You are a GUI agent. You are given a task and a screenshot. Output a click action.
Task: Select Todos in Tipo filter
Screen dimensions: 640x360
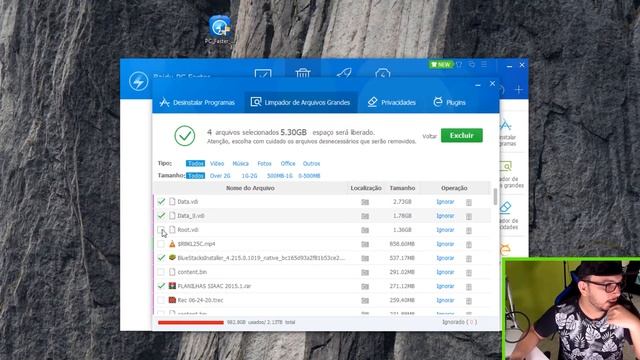pos(195,163)
